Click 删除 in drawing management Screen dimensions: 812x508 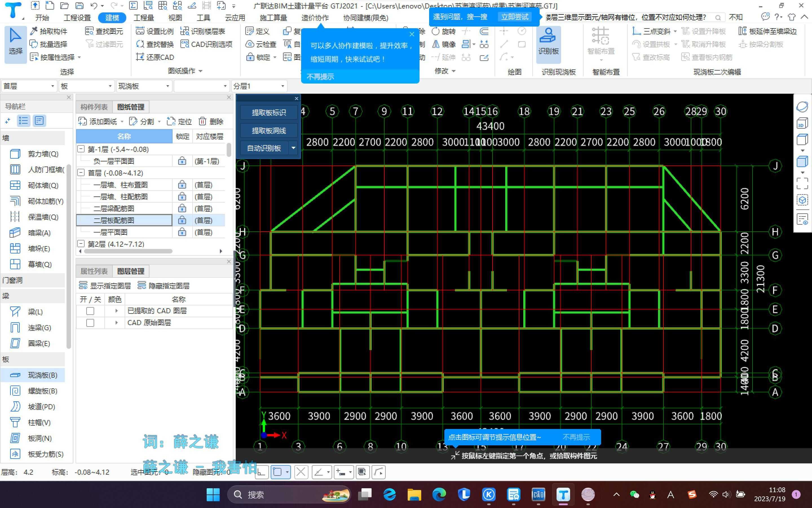point(211,121)
